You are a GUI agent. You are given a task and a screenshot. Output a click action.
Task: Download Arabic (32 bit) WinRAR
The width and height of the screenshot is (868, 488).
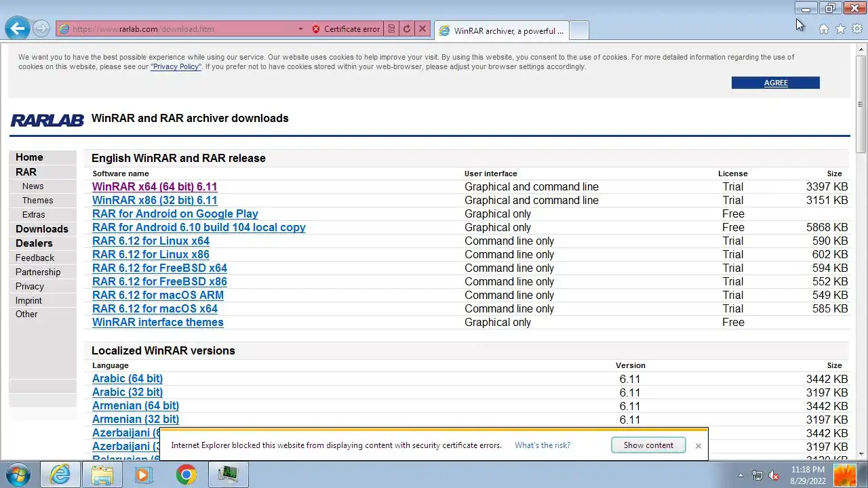[127, 392]
